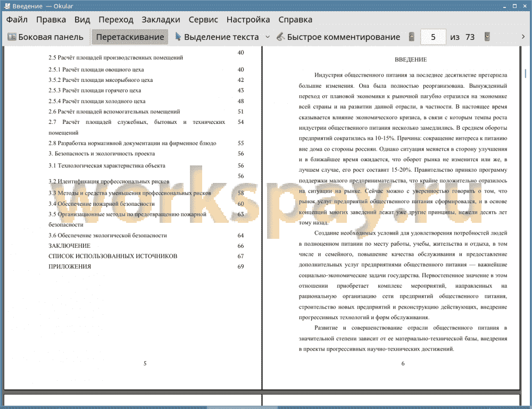Screen dimensions: 532x409
Task: Click page number 6 at page bottom
Action: click(403, 364)
